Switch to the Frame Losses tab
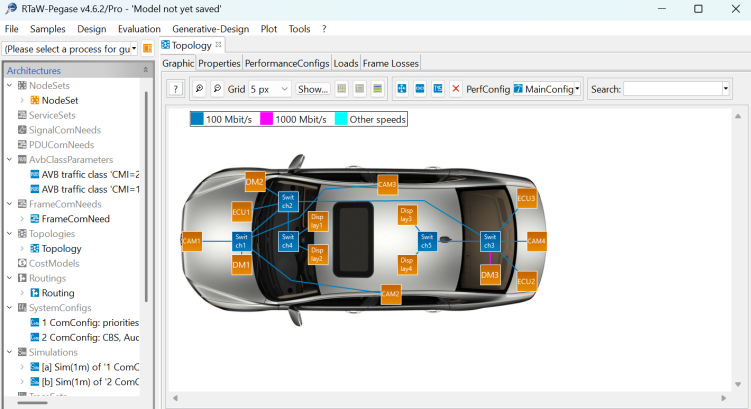The height and width of the screenshot is (409, 751). click(x=392, y=63)
